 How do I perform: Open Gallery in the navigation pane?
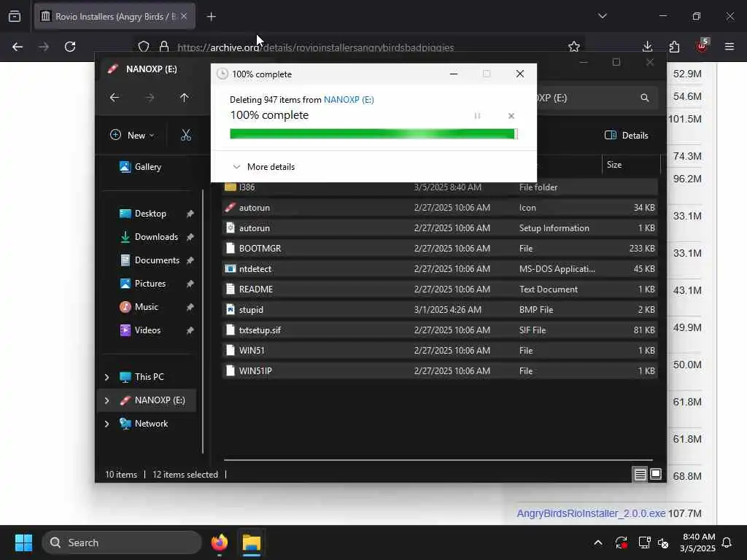(140, 167)
